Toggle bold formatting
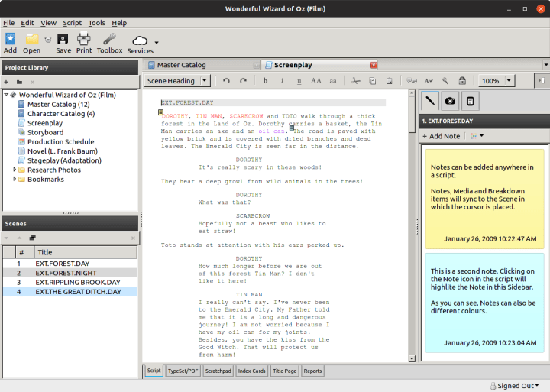Viewport: 550px width, 392px height. coord(265,81)
